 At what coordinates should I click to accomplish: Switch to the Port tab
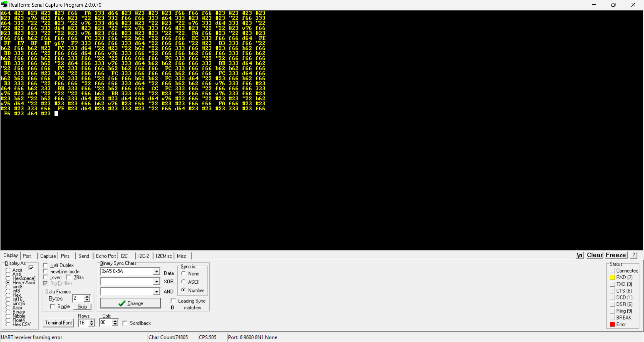point(27,255)
